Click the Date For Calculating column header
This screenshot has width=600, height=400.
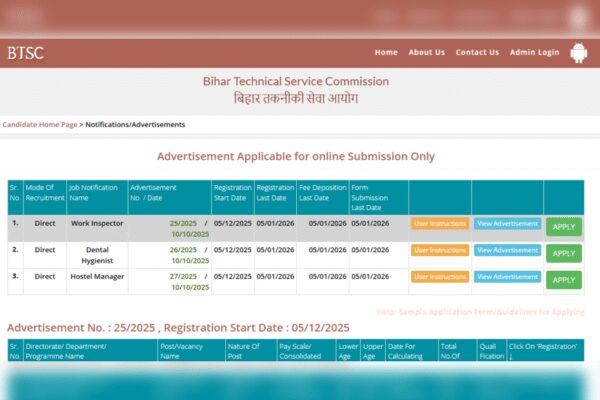pyautogui.click(x=412, y=351)
